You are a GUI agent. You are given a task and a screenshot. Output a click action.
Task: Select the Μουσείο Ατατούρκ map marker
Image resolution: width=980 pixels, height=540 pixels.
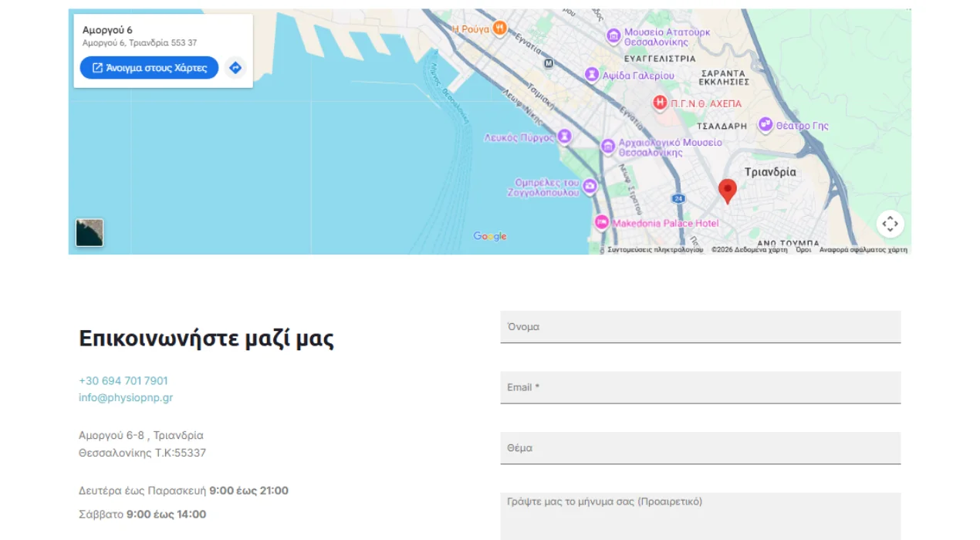[613, 36]
